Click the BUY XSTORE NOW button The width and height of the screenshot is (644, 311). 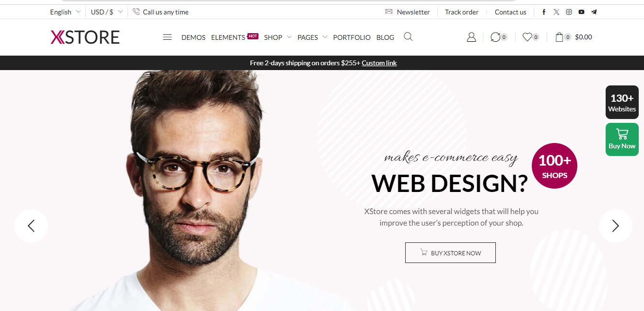[450, 252]
